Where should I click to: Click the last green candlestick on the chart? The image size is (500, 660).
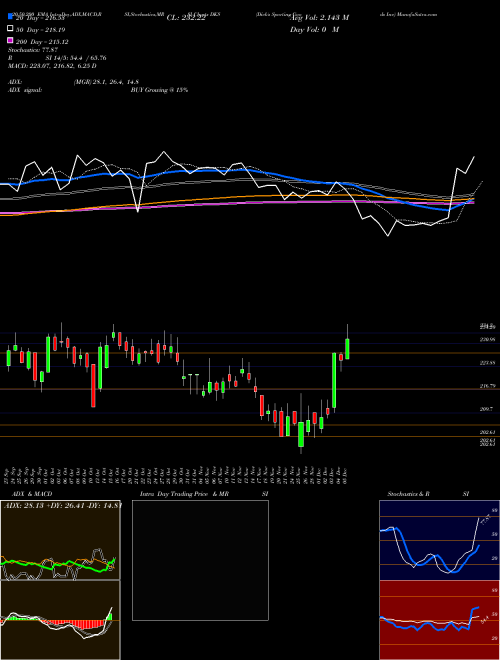[x=347, y=349]
